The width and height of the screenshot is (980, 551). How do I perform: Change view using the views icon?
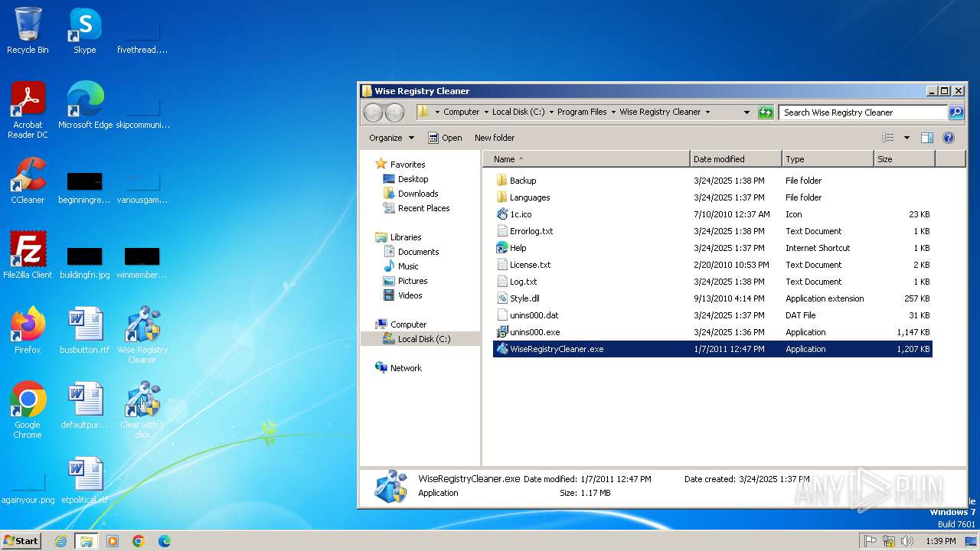tap(888, 138)
